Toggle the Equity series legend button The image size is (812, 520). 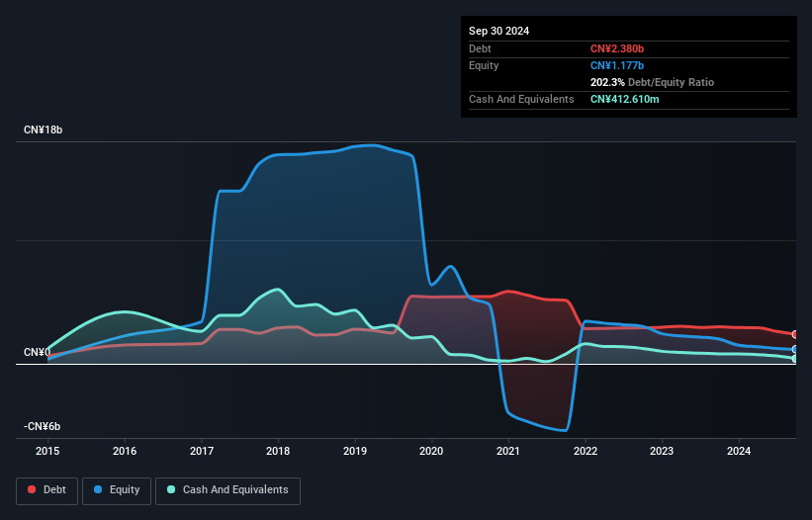point(117,490)
